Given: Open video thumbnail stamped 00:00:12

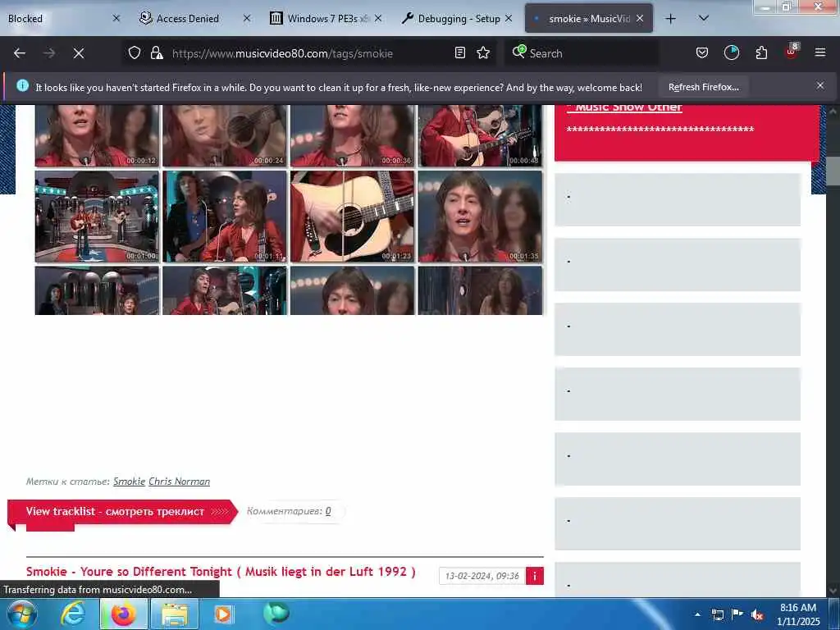Looking at the screenshot, I should (97, 135).
